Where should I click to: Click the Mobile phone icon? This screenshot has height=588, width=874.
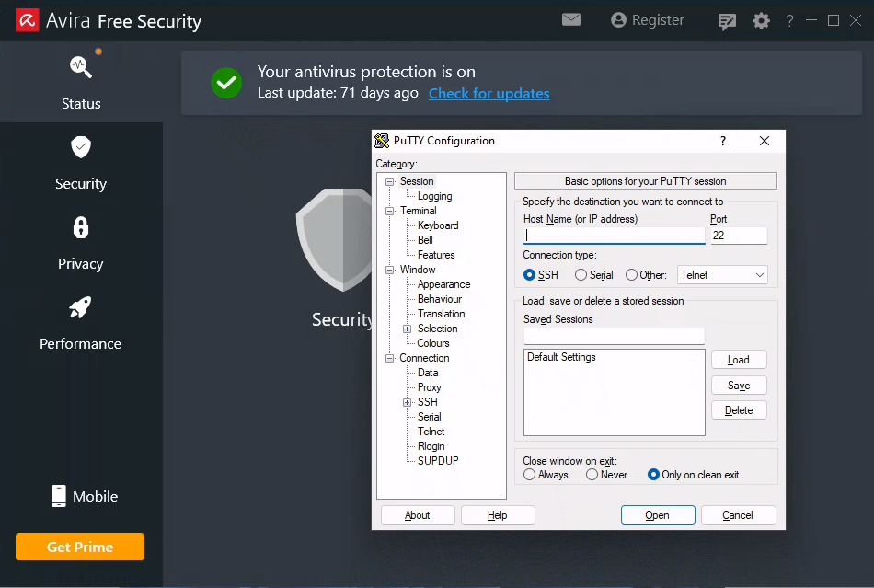click(59, 496)
